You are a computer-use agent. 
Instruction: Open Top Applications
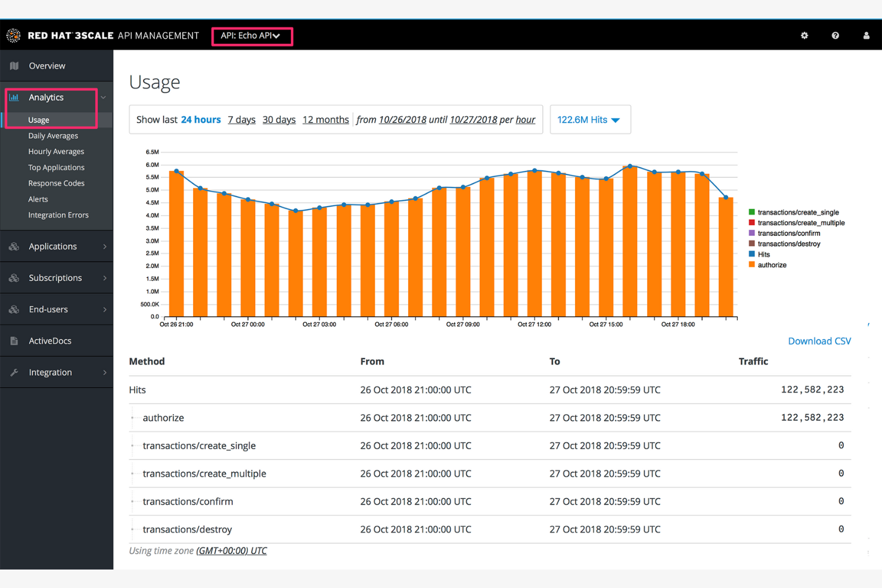(x=56, y=168)
